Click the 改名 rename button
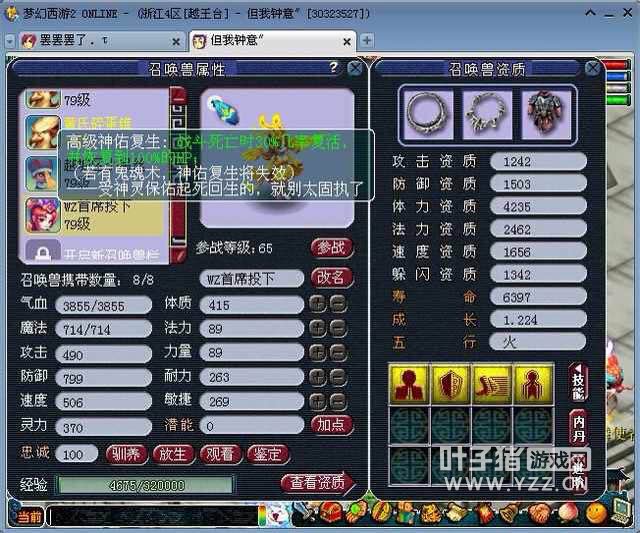Viewport: 640px width, 533px height. point(331,278)
